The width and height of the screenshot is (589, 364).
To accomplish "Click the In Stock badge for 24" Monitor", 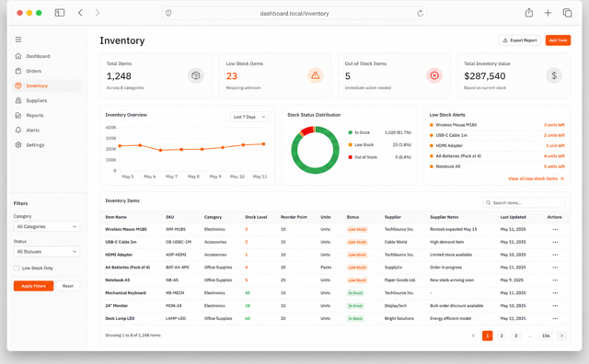I will click(355, 306).
